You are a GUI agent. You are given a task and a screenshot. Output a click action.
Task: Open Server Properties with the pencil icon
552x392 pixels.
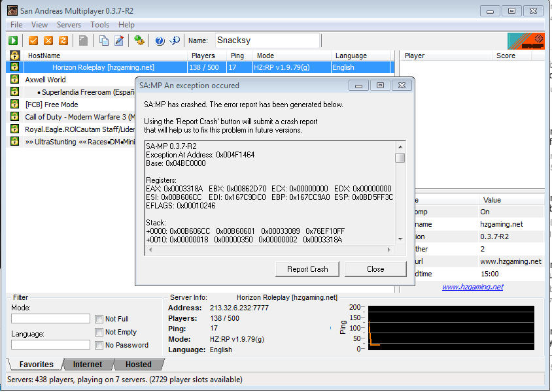[119, 41]
